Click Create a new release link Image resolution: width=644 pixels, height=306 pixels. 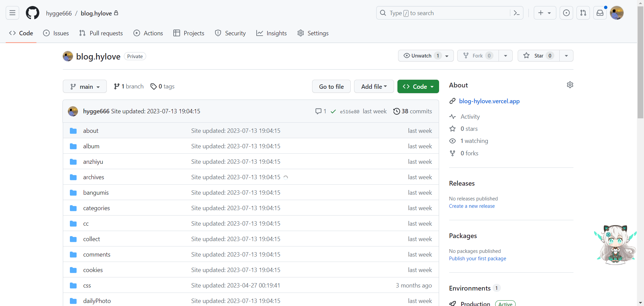(x=472, y=206)
